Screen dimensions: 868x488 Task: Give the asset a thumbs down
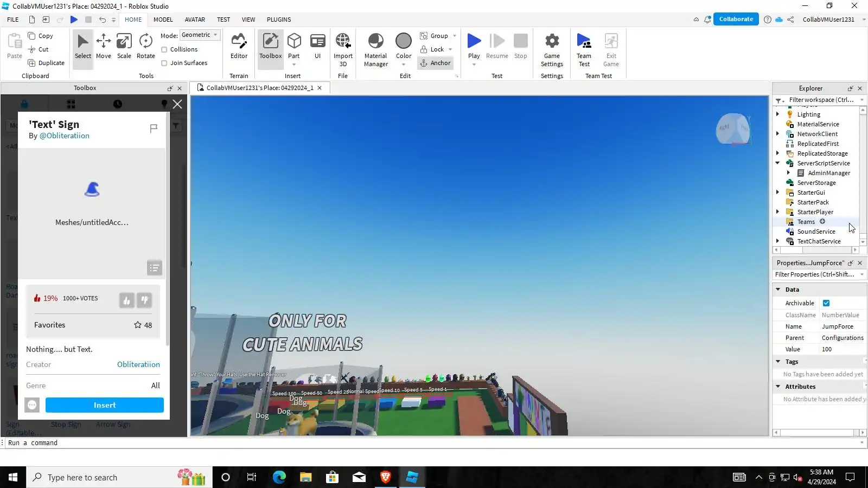click(x=144, y=300)
